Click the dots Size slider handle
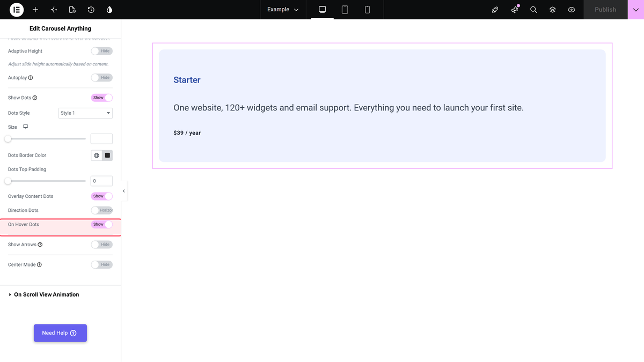 [x=8, y=139]
